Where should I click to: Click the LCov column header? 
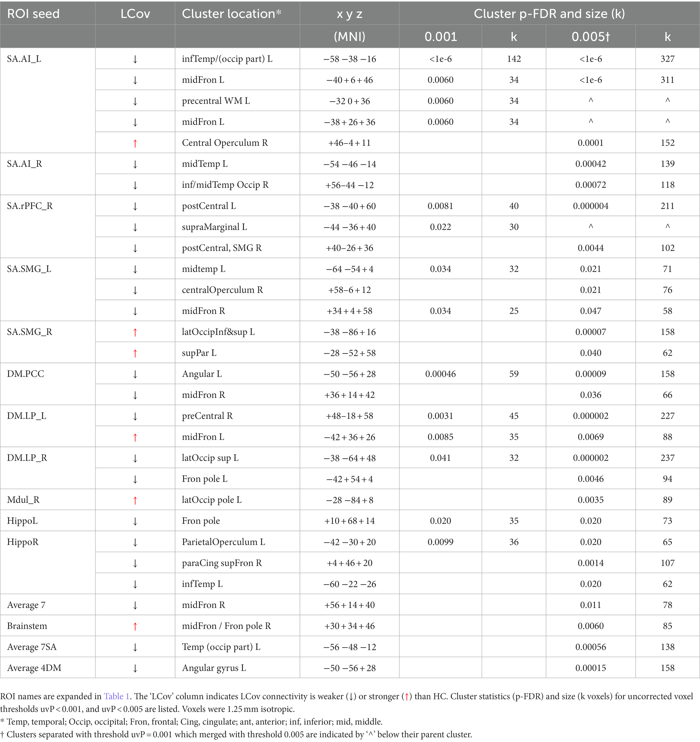coord(135,14)
